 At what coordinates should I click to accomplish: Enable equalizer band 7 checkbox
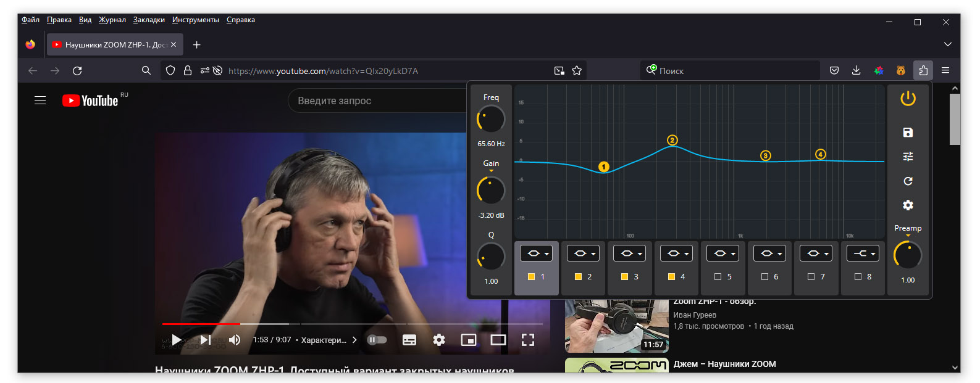pos(811,277)
